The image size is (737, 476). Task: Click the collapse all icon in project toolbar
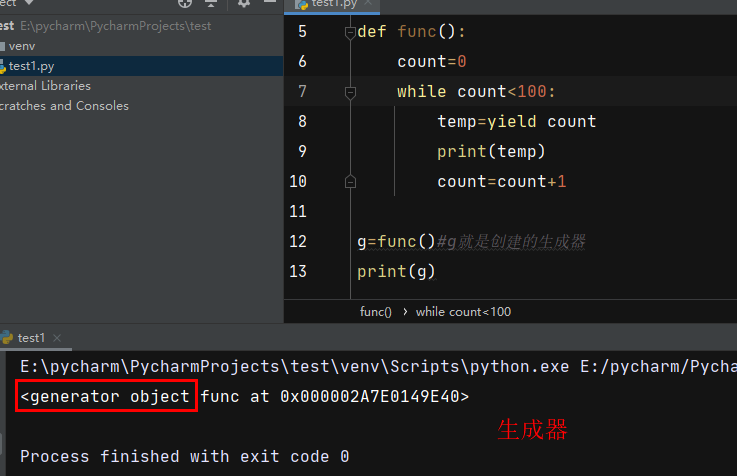click(x=211, y=3)
